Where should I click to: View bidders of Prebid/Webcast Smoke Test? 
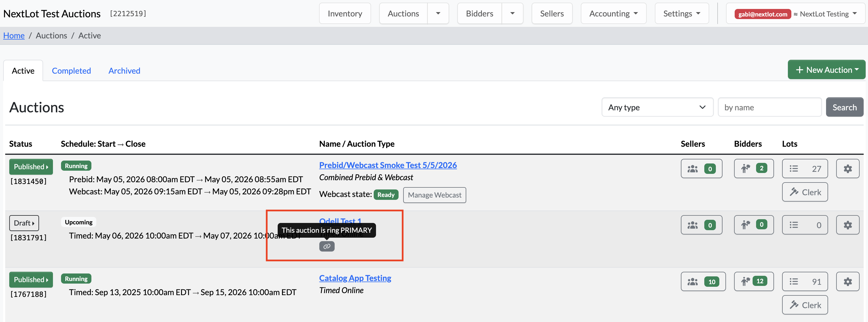click(753, 169)
